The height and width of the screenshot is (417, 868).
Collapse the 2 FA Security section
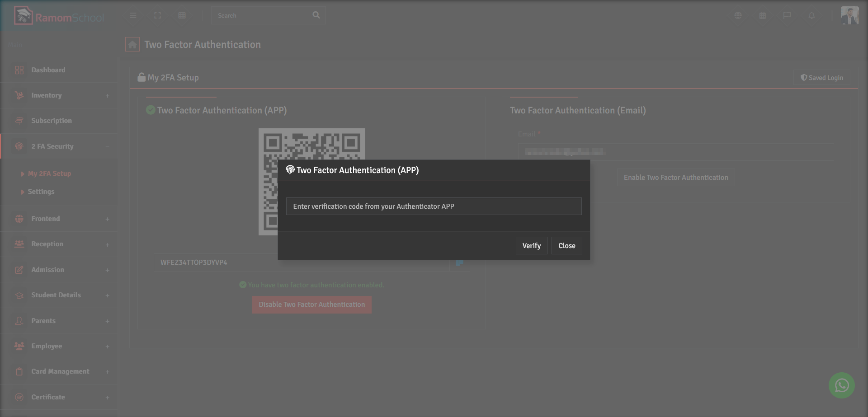tap(59, 146)
